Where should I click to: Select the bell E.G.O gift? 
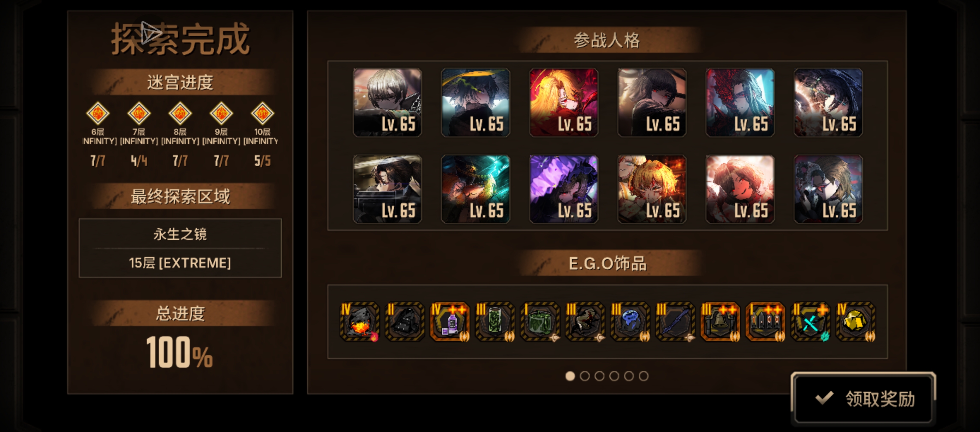coord(721,322)
